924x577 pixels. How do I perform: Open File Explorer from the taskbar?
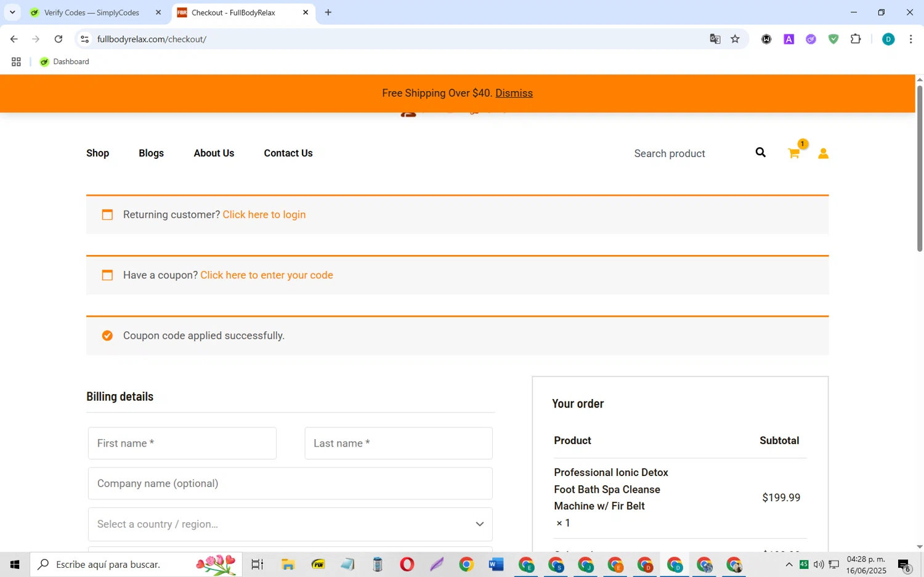(288, 564)
